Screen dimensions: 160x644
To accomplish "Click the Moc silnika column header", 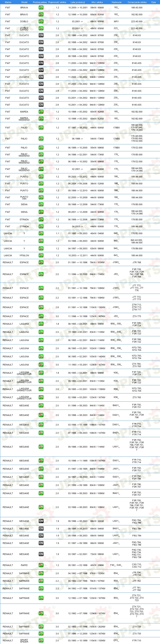I will (x=97, y=2).
